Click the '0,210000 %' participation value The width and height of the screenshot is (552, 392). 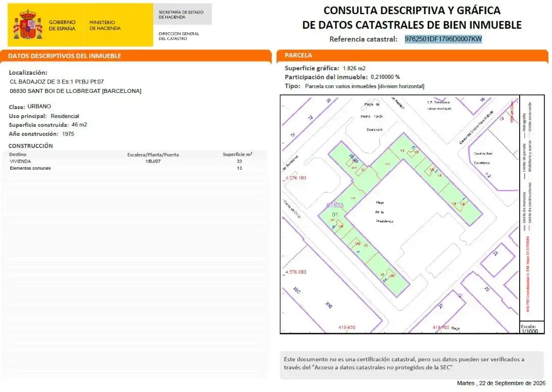tap(385, 77)
